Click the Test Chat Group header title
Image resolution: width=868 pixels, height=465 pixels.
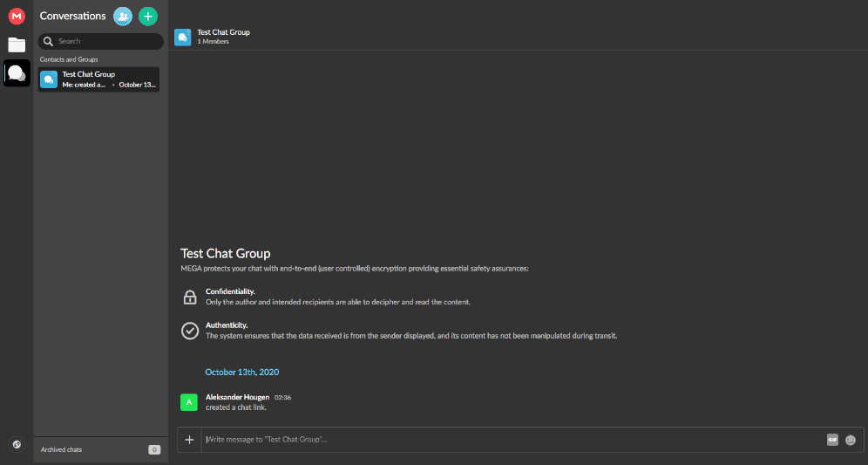(x=223, y=32)
